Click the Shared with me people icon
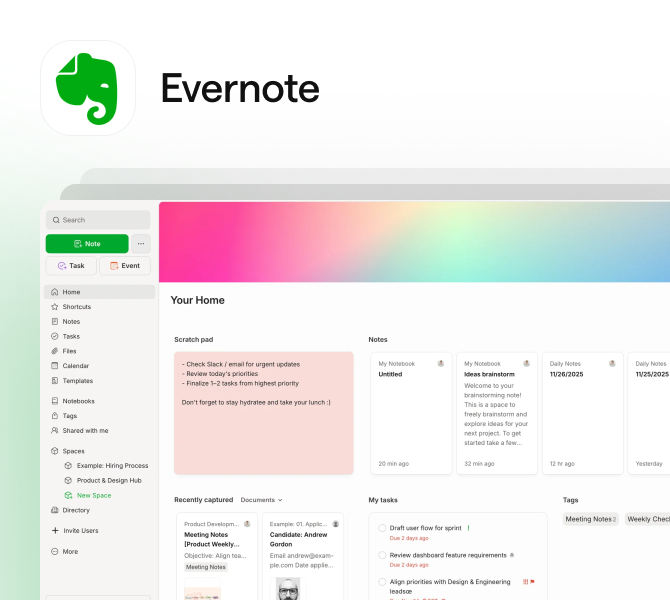 click(x=55, y=430)
